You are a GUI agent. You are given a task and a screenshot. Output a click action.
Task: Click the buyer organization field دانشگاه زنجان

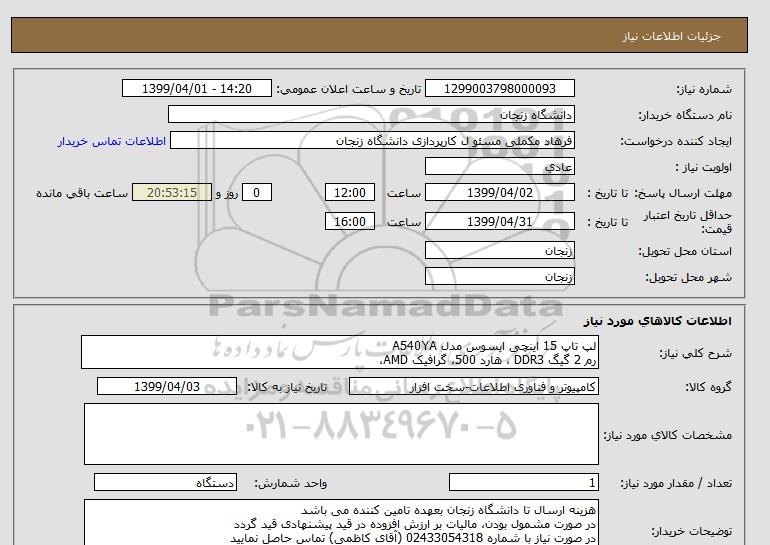(x=371, y=114)
